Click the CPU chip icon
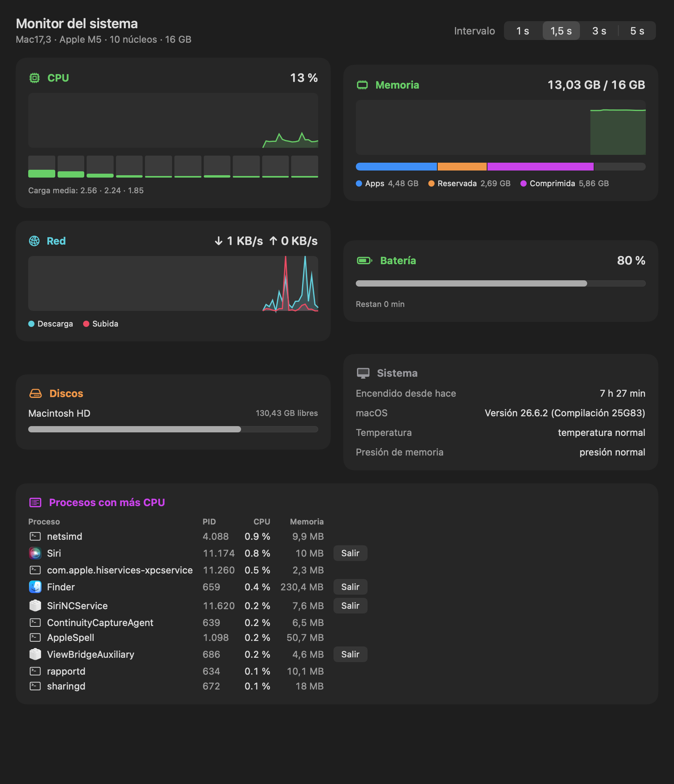Viewport: 674px width, 784px height. pos(34,78)
